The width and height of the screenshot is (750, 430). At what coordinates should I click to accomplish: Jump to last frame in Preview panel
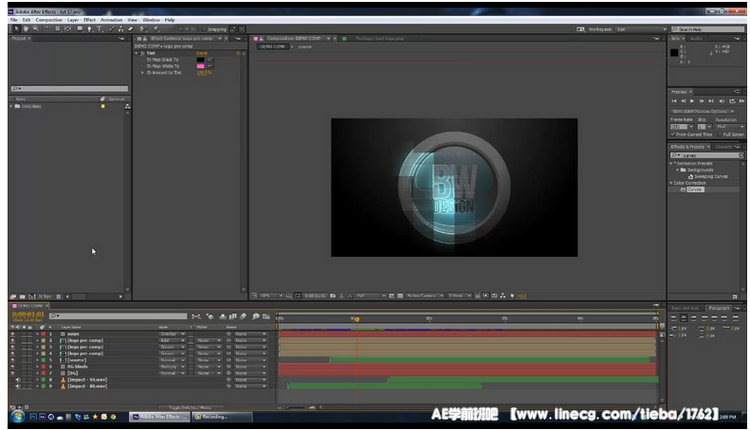[711, 101]
